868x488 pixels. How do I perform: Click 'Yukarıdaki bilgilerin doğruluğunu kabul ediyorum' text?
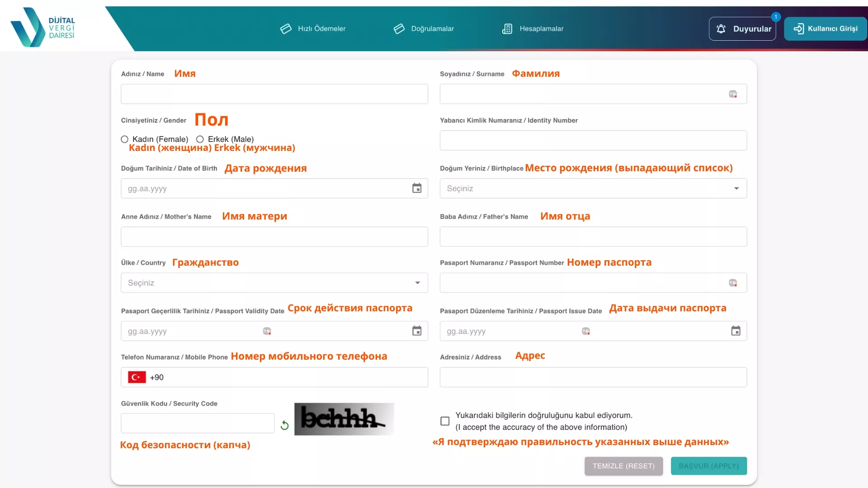tap(544, 415)
